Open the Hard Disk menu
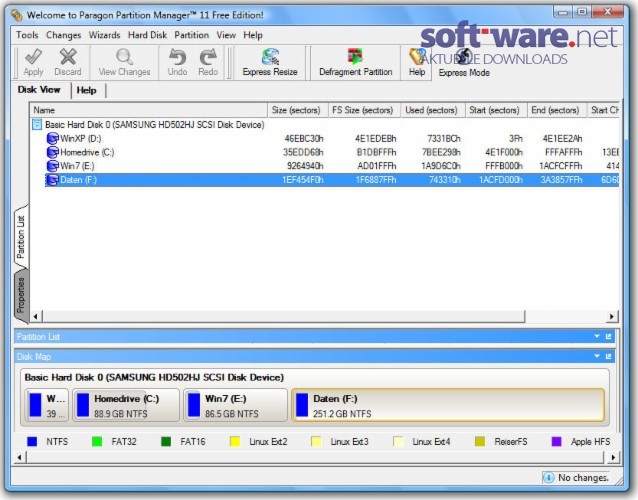The width and height of the screenshot is (638, 500). [147, 35]
